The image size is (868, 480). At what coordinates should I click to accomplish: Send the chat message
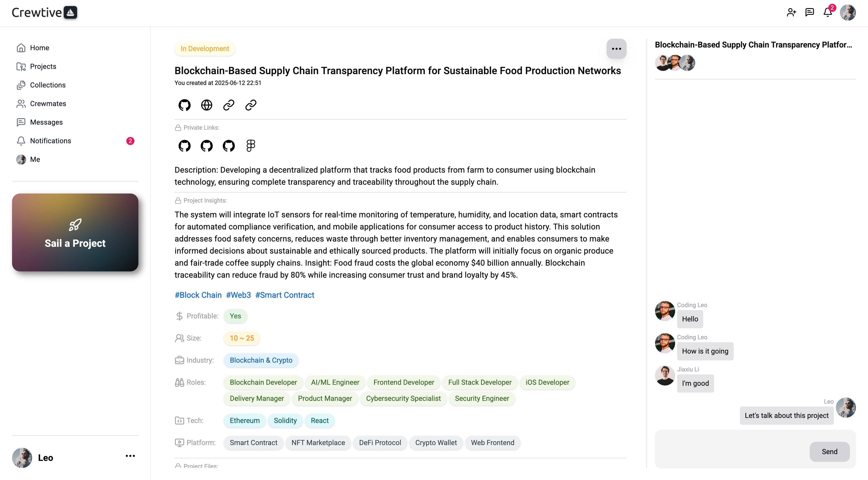[x=829, y=452]
